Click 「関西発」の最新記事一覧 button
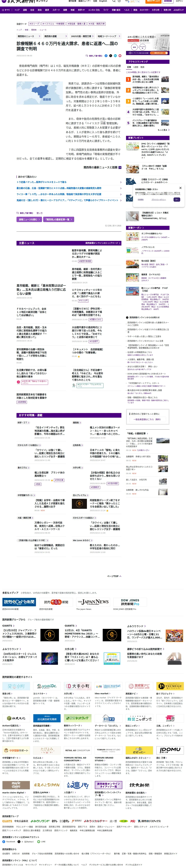This screenshot has height=868, width=186. click(x=59, y=219)
